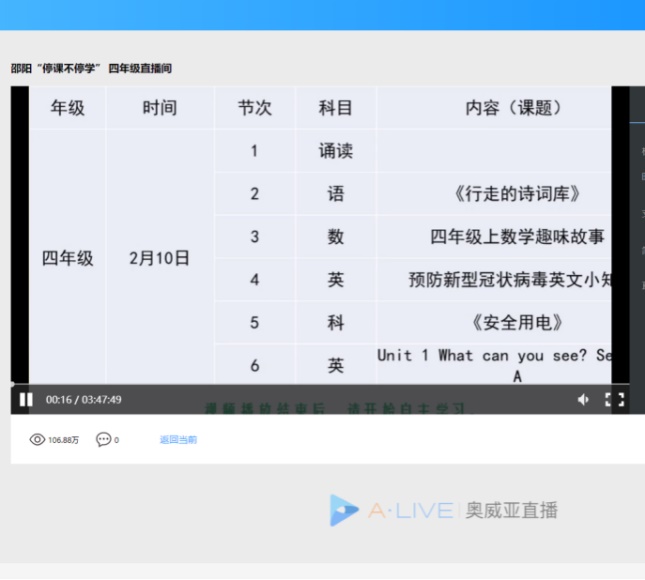This screenshot has height=580, width=645.
Task: Click the video progress bar above the controls
Action: (x=300, y=385)
